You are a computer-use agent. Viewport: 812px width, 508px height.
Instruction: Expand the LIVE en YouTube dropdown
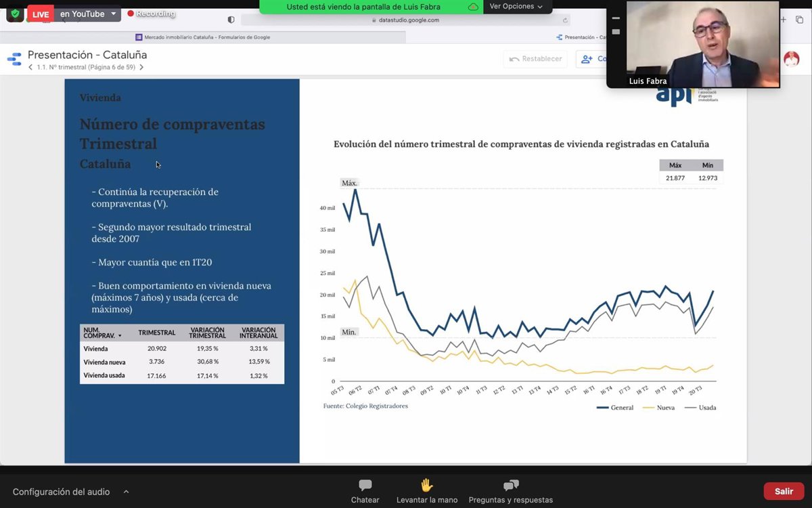[113, 14]
